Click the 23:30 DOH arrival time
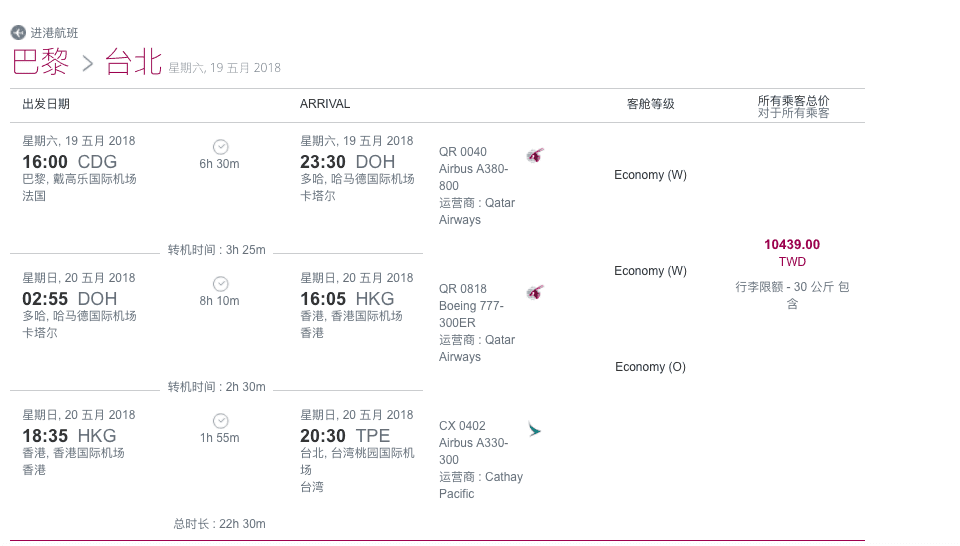Screen dimensions: 960x546 [347, 162]
